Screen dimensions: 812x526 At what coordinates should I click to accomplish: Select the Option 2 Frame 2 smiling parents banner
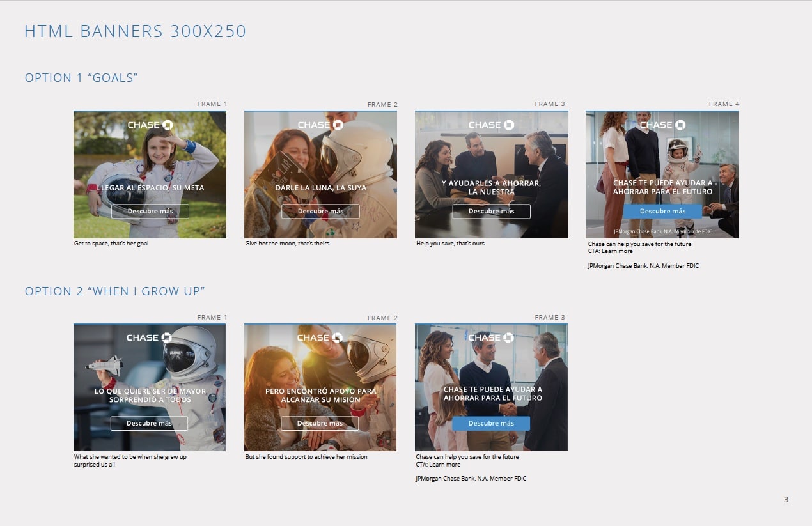point(320,387)
